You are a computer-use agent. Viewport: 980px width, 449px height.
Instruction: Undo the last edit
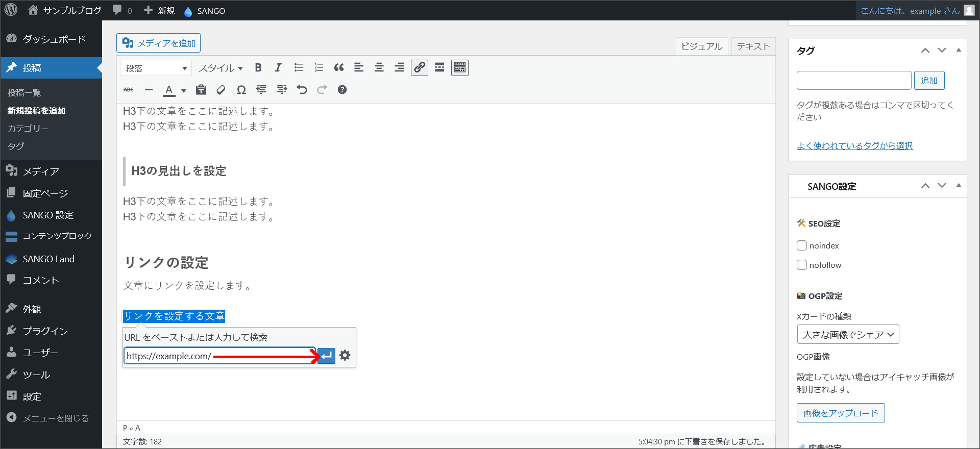[302, 90]
